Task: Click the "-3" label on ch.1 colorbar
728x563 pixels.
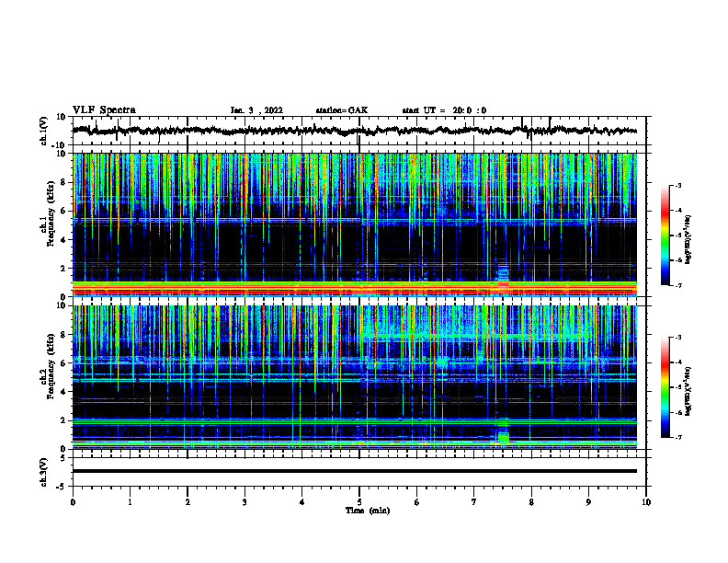Action: (x=677, y=186)
